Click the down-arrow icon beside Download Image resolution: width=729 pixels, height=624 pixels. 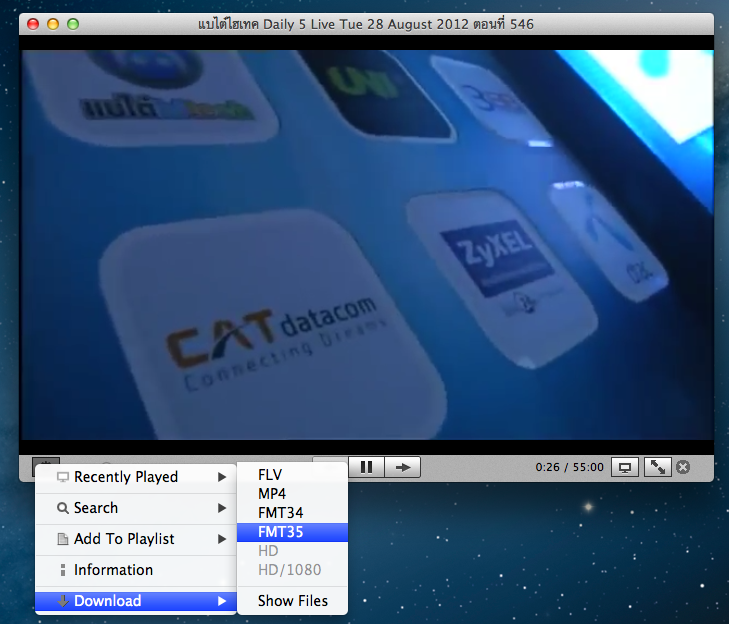tap(62, 601)
